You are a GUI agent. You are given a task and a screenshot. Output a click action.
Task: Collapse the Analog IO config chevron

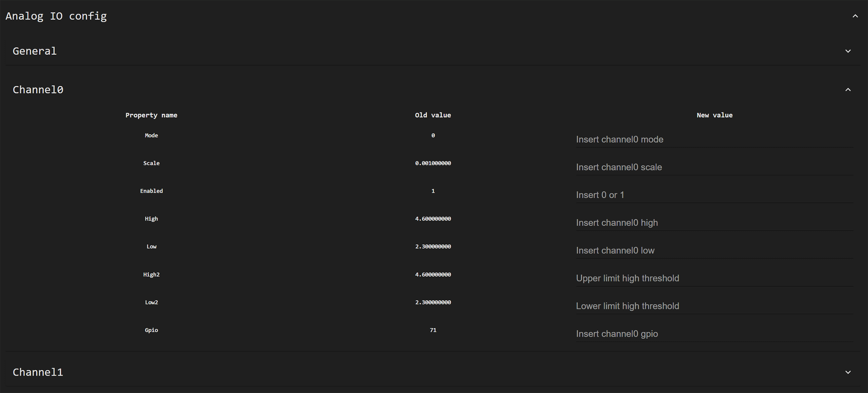click(855, 16)
